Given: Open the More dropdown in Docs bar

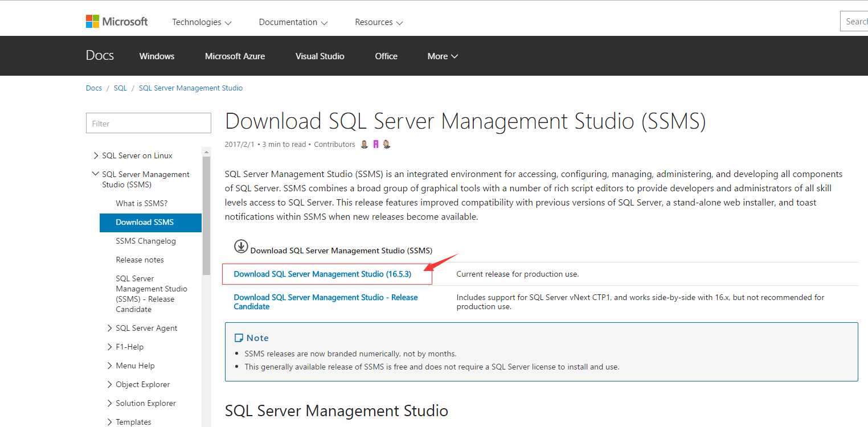Looking at the screenshot, I should click(443, 56).
